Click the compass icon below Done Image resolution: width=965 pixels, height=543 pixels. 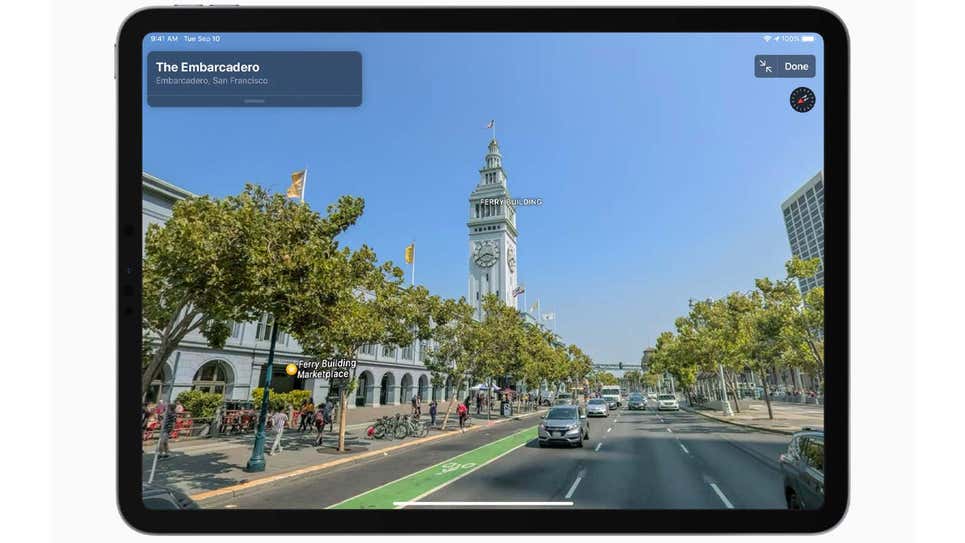click(x=802, y=99)
